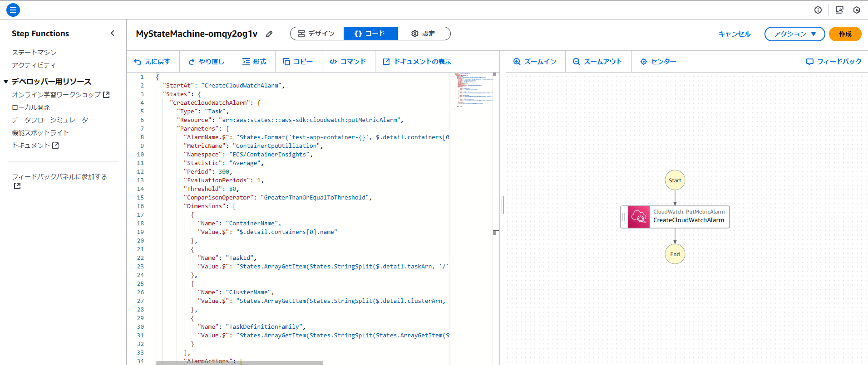Click the "Name": "TaskDefinitionFamily" line
868x365 pixels.
point(252,327)
